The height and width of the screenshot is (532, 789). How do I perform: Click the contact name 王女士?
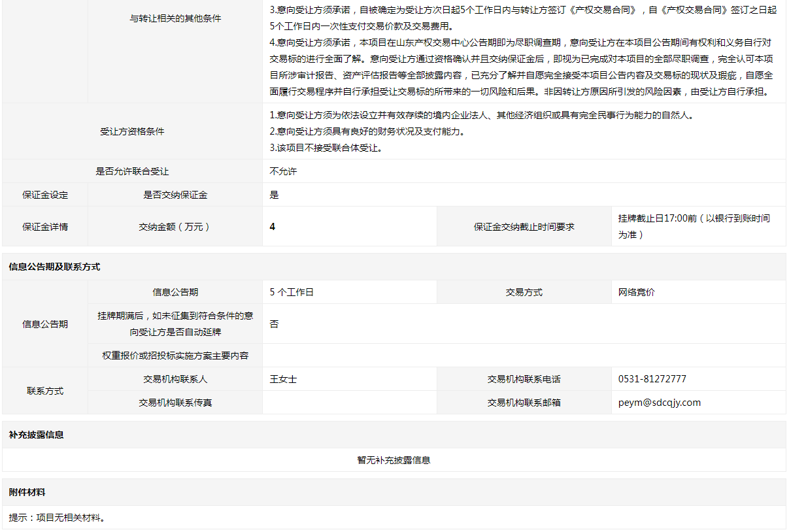(283, 379)
